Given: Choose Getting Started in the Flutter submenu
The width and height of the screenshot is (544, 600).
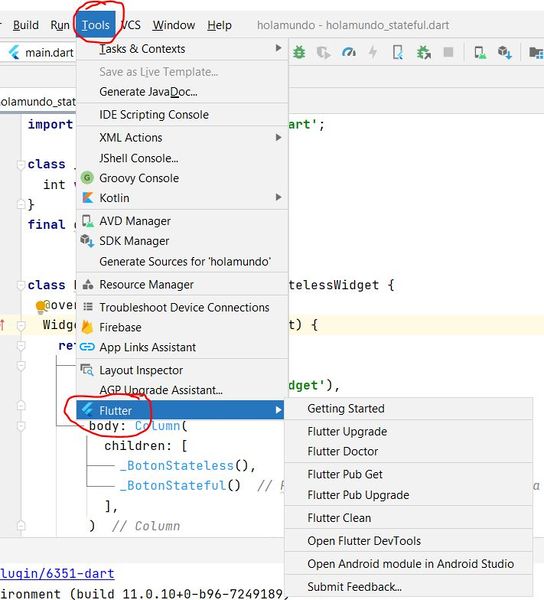Looking at the screenshot, I should coord(409,409).
